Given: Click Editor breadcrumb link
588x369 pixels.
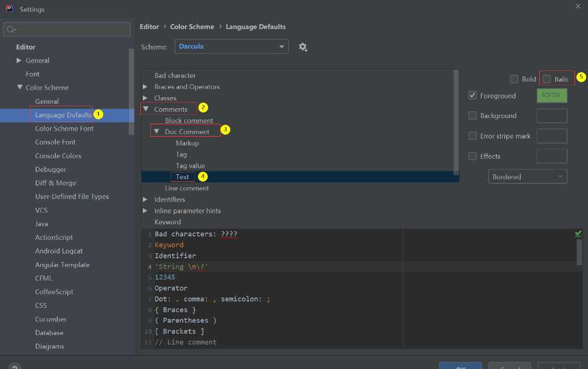Looking at the screenshot, I should click(149, 27).
